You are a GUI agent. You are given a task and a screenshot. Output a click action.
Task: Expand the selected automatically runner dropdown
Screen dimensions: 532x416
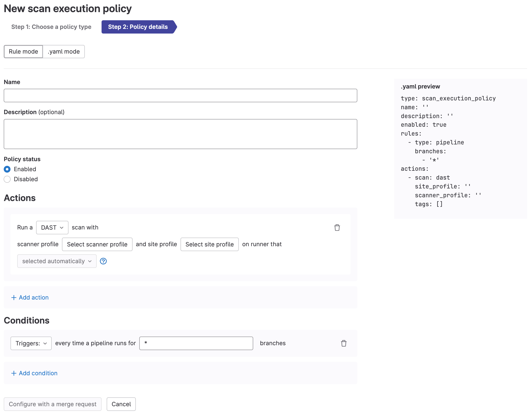point(57,261)
